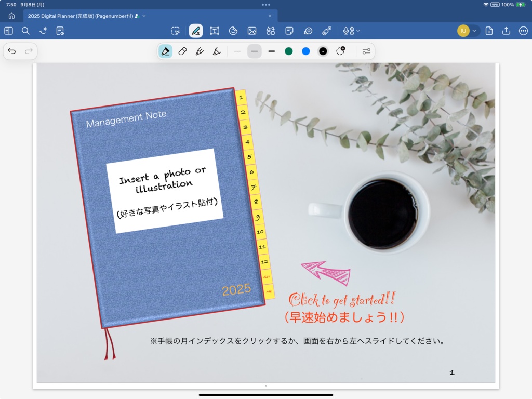The width and height of the screenshot is (532, 399).
Task: Open the three-dot multitasking menu
Action: 266,5
